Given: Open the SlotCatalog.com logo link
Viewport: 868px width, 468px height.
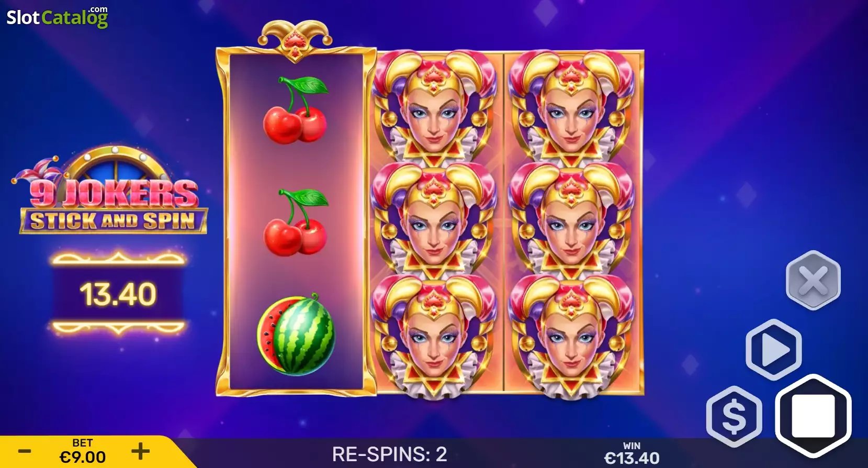Looking at the screenshot, I should tap(57, 17).
